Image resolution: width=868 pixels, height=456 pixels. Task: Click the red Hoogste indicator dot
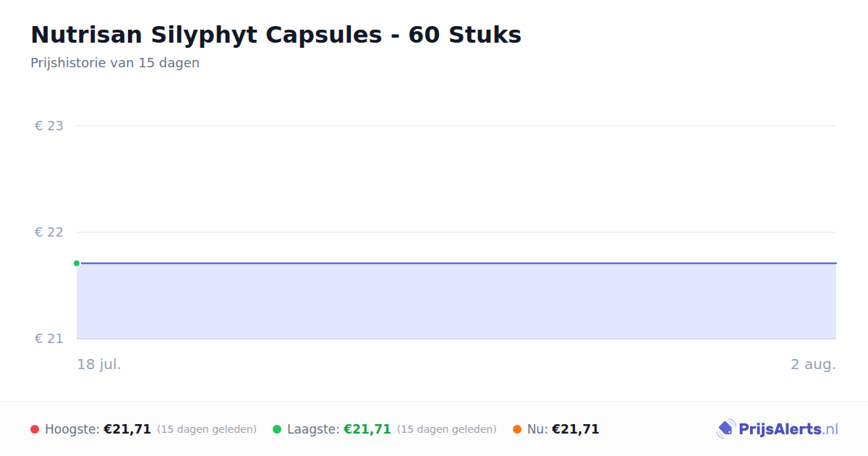35,429
